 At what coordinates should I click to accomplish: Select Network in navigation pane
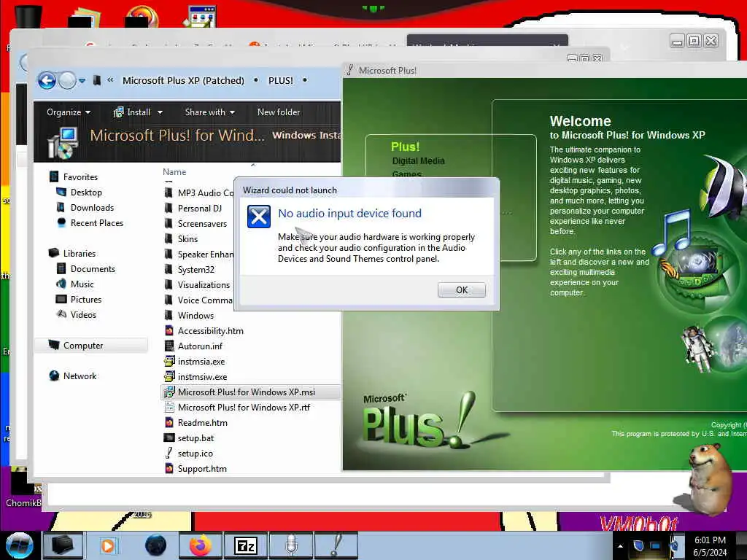(80, 376)
